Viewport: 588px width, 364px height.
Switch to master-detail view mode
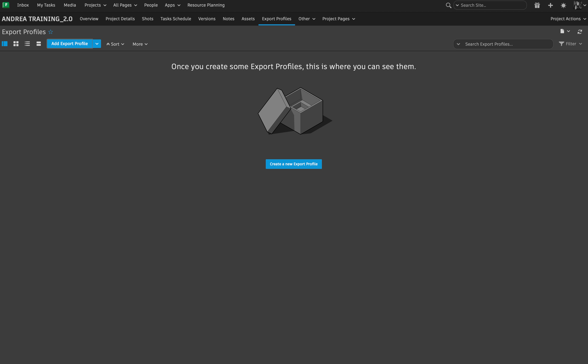[5, 44]
